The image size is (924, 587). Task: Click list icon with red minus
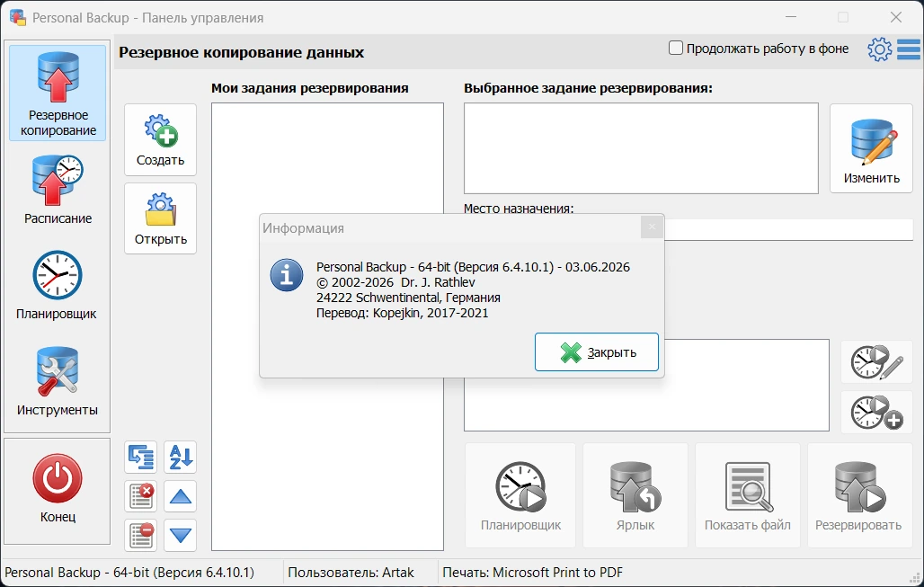tap(141, 535)
